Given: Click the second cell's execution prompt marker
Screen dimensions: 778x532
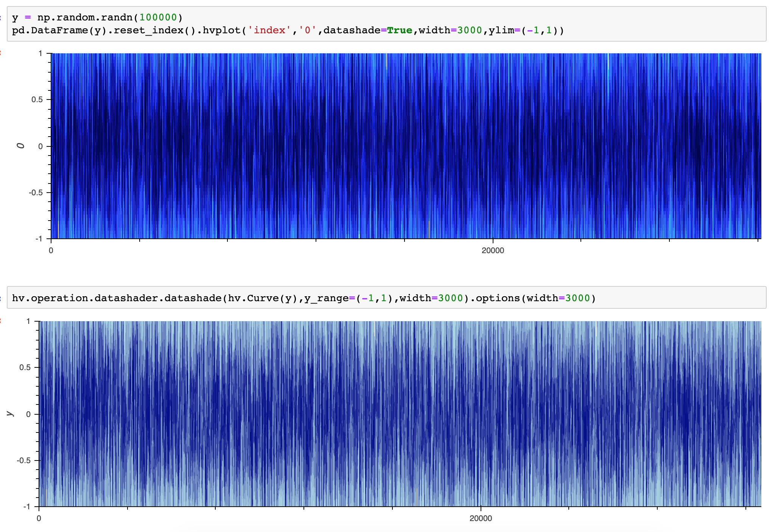Looking at the screenshot, I should (1, 299).
